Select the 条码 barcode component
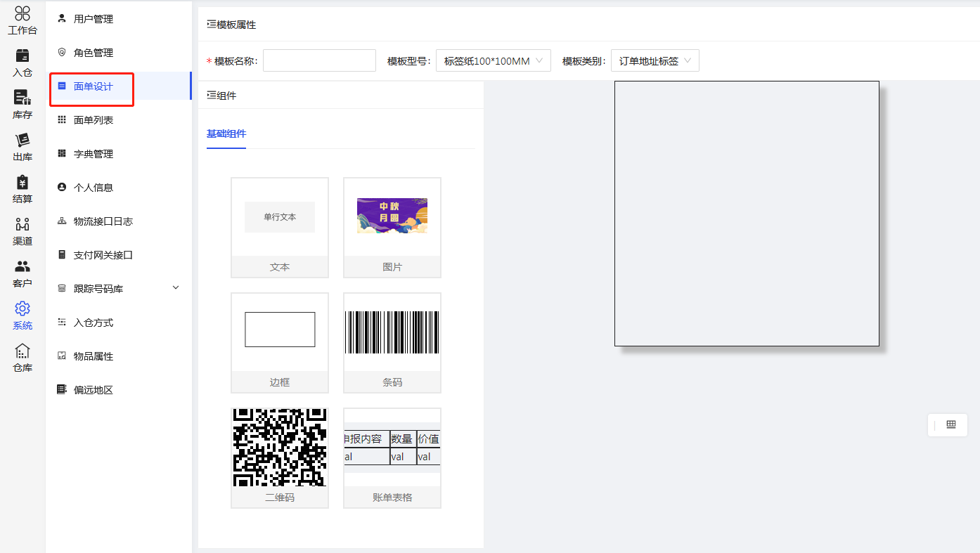 click(x=392, y=342)
